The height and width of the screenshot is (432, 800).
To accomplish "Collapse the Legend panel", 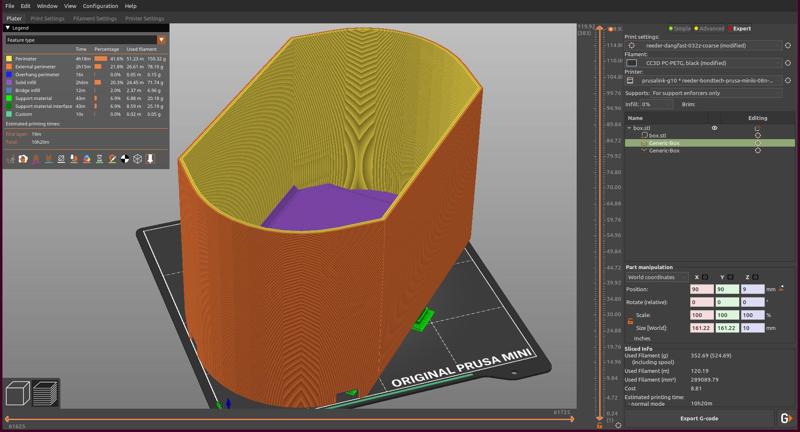I will pyautogui.click(x=8, y=28).
